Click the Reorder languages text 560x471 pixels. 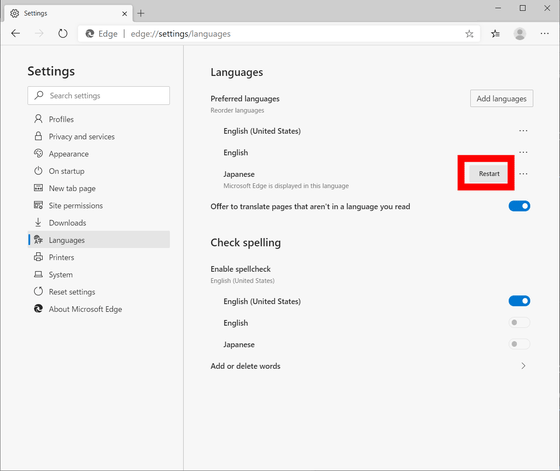tap(237, 110)
